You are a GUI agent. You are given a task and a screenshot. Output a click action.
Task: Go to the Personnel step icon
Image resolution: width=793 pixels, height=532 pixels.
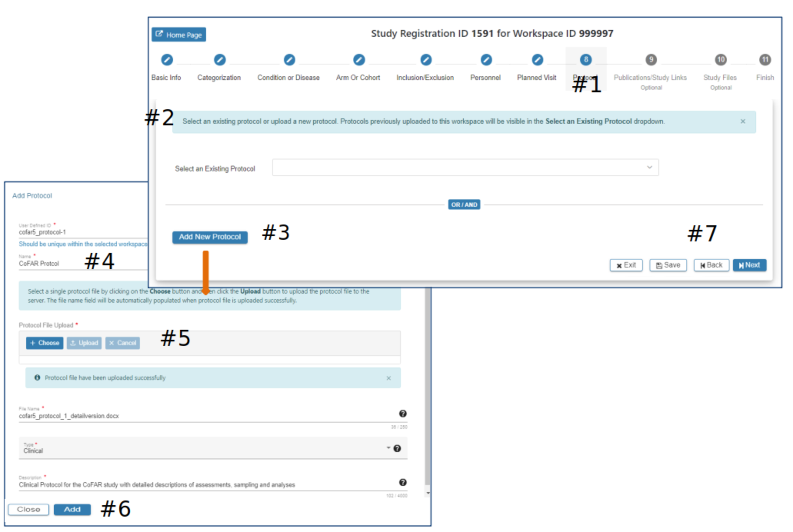pos(486,60)
